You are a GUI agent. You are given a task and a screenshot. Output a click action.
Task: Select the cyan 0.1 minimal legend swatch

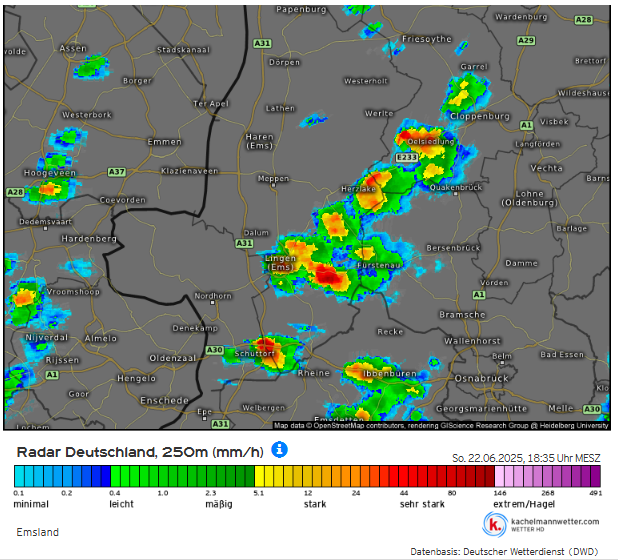pos(19,476)
